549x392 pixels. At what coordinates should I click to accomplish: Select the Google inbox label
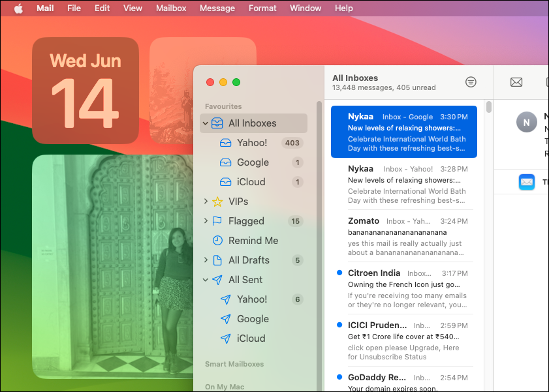coord(253,162)
